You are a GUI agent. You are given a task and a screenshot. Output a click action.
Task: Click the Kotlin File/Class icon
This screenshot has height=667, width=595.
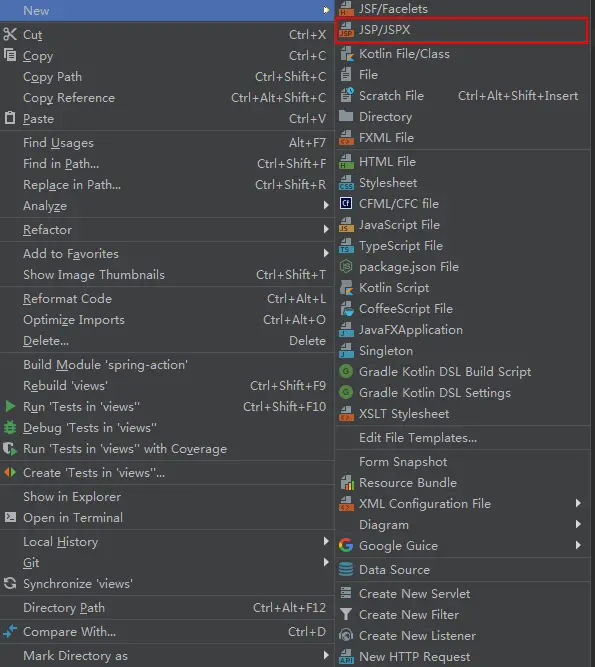[347, 54]
